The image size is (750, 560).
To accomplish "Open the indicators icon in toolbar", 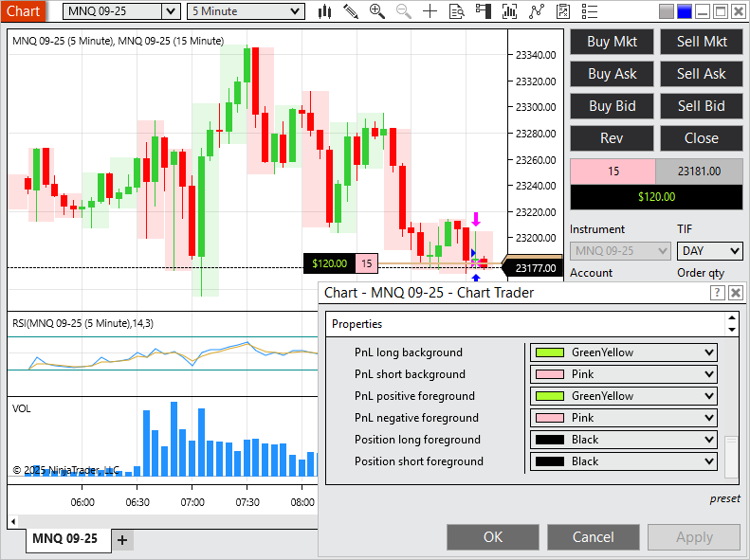I will coord(510,11).
